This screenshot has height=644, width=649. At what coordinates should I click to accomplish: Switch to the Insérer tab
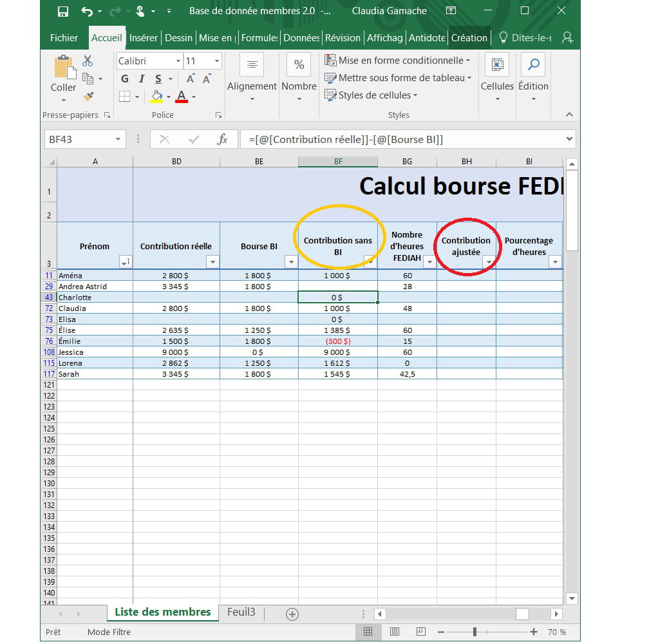[x=143, y=38]
